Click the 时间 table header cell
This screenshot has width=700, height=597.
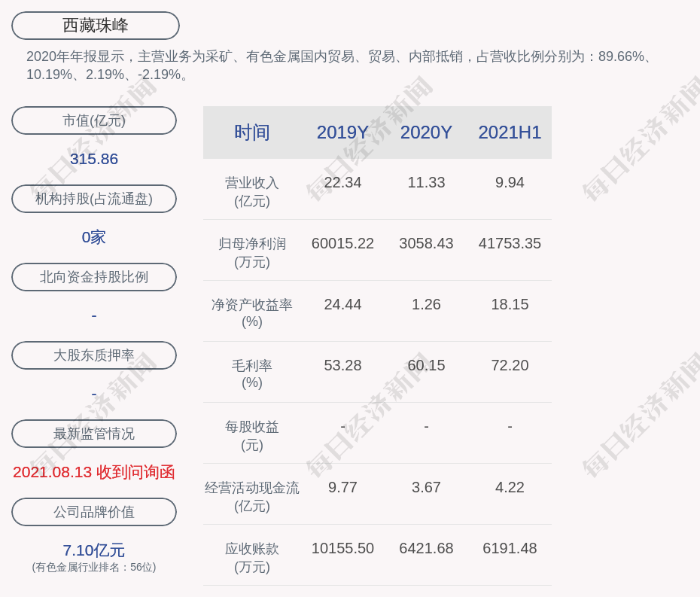tap(252, 132)
